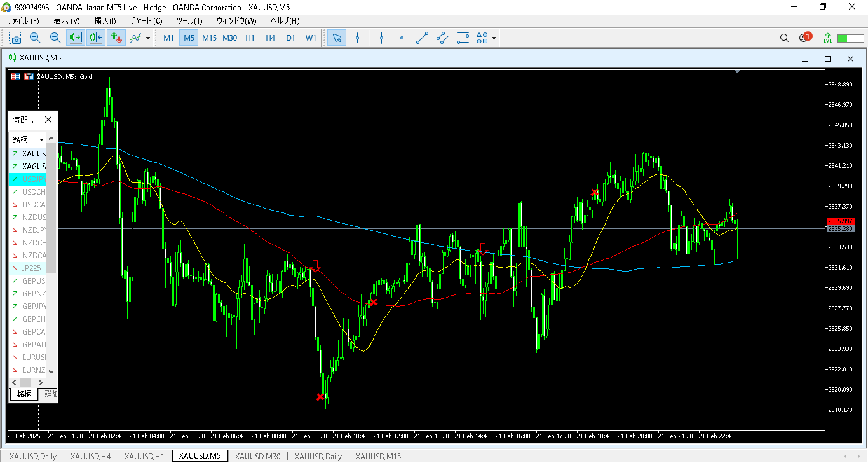Image resolution: width=868 pixels, height=463 pixels.
Task: Select the M5 timeframe button
Action: [189, 38]
